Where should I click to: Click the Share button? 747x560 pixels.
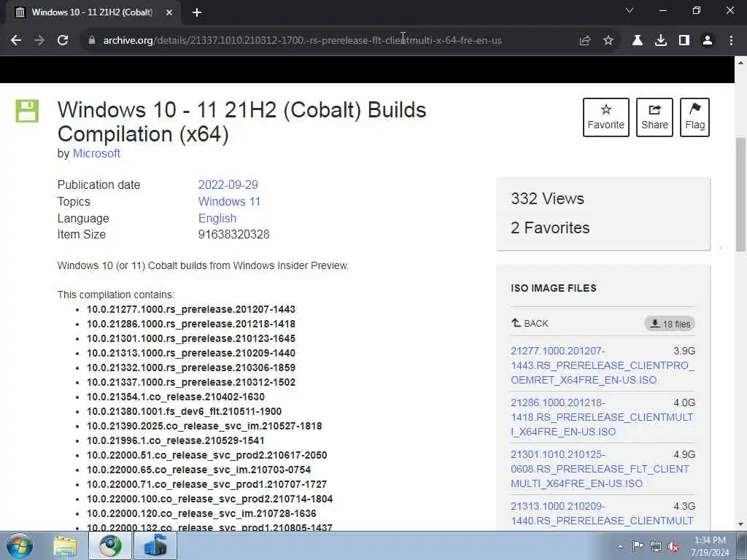pos(654,117)
